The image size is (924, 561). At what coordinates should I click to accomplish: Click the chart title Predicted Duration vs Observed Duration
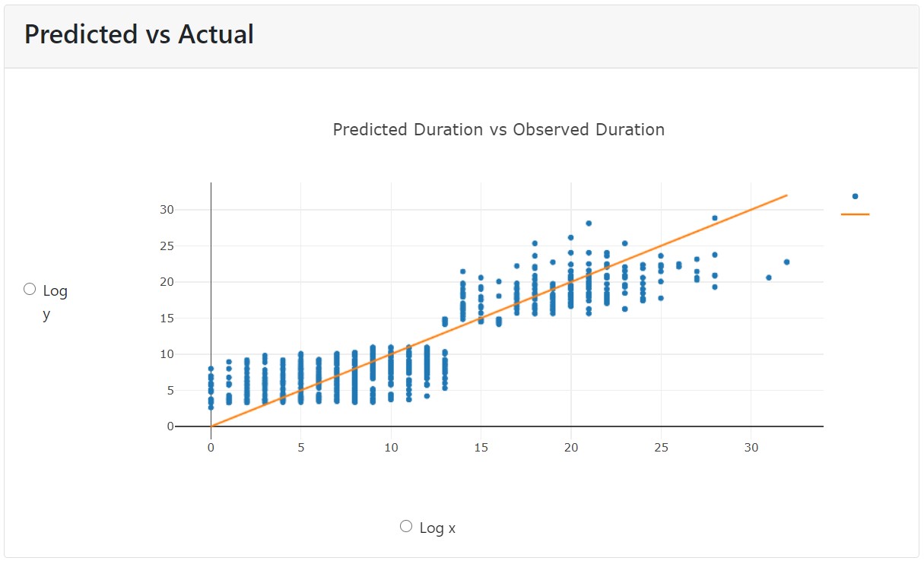(x=498, y=129)
